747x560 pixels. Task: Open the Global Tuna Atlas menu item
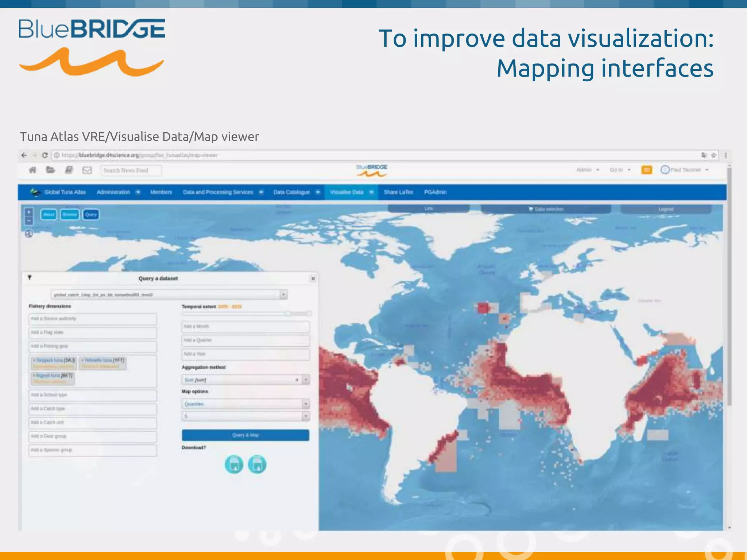coord(65,192)
